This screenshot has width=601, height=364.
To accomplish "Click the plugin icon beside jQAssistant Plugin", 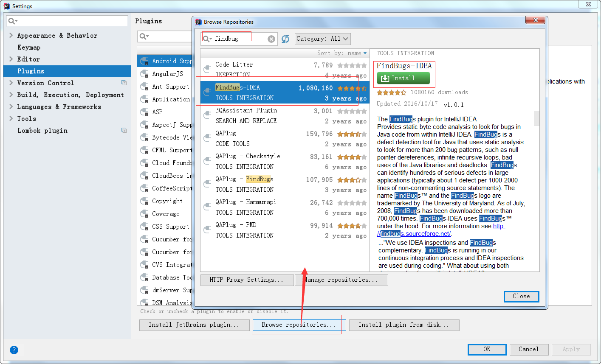I will [207, 115].
